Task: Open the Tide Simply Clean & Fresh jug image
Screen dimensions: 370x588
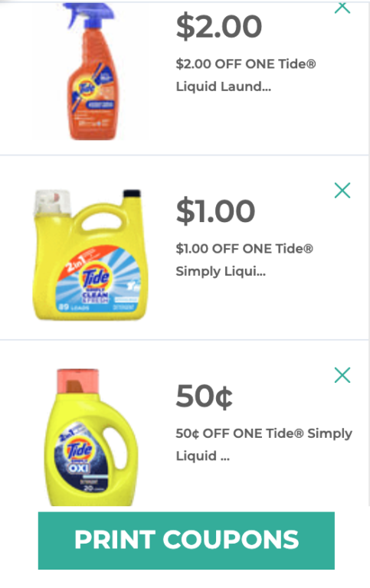Action: click(90, 255)
